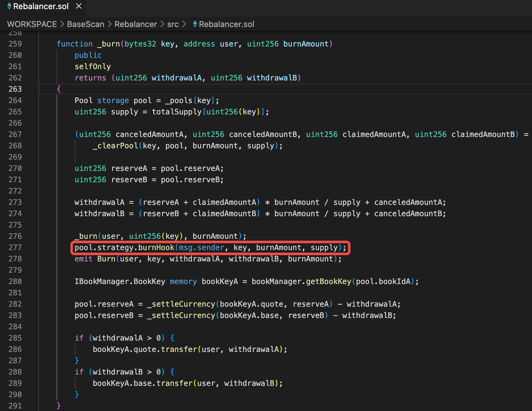Click the chevron after src in breadcrumbs
Viewport: 532px width, 411px height.
(x=184, y=24)
